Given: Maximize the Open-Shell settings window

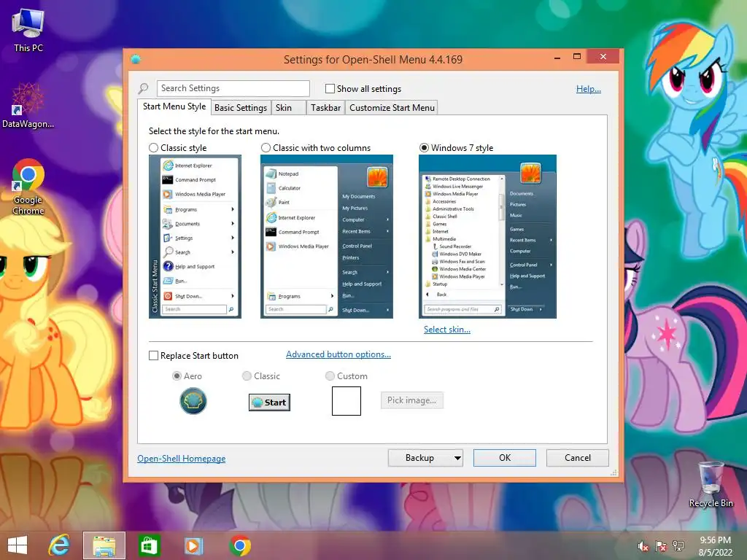Looking at the screenshot, I should pyautogui.click(x=577, y=57).
